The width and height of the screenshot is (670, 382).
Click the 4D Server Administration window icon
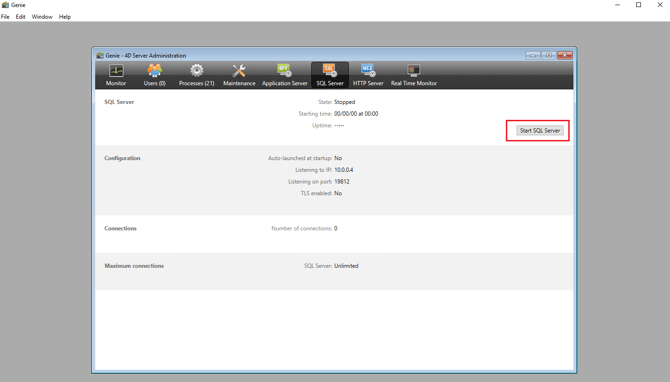click(x=100, y=56)
